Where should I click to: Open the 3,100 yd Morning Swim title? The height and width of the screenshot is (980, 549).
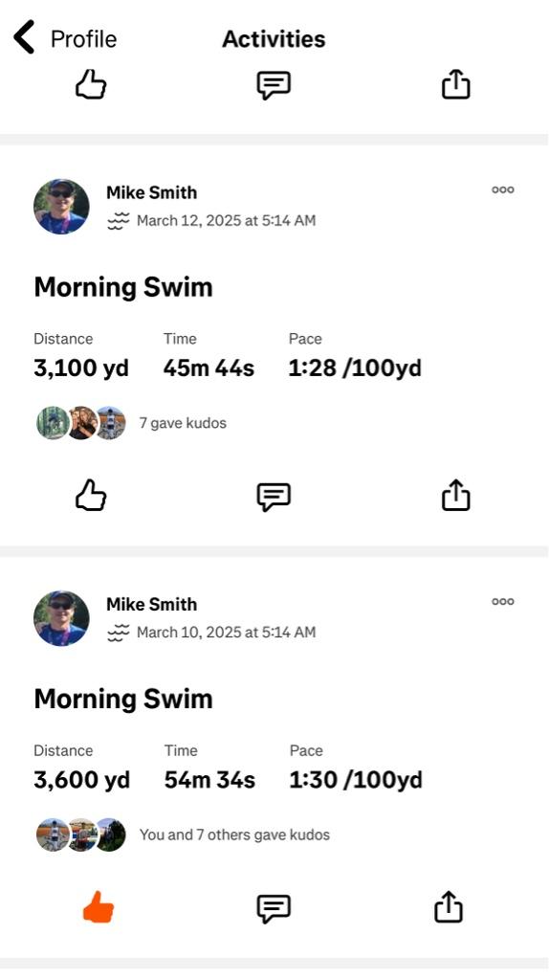coord(123,287)
